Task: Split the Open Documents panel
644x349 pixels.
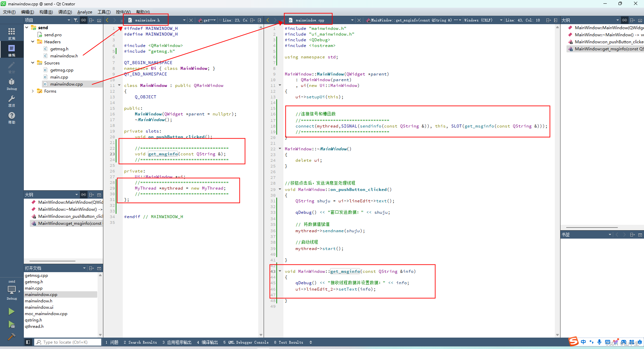Action: tap(91, 268)
